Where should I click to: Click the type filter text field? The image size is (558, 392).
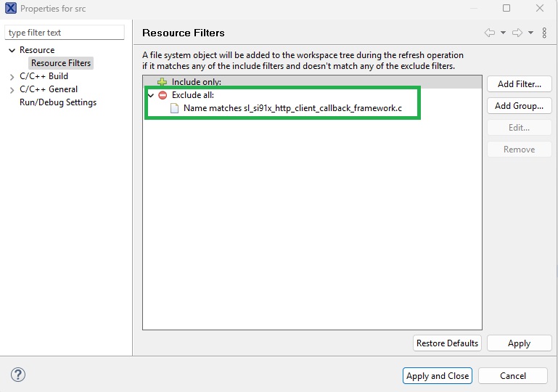(65, 33)
